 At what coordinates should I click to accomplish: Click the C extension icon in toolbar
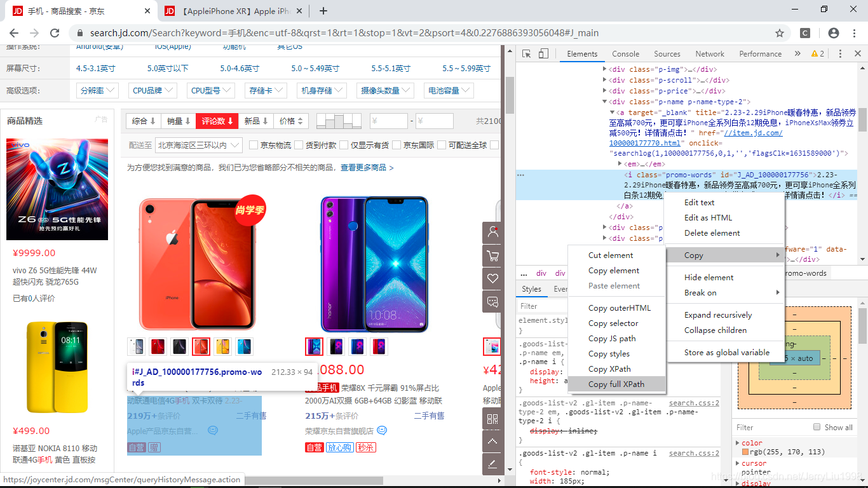click(x=805, y=33)
